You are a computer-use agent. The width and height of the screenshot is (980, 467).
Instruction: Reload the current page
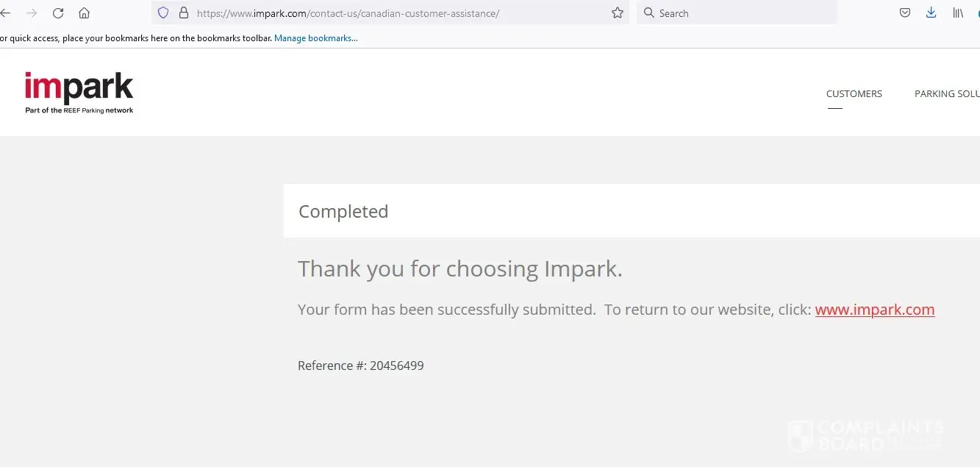tap(58, 13)
